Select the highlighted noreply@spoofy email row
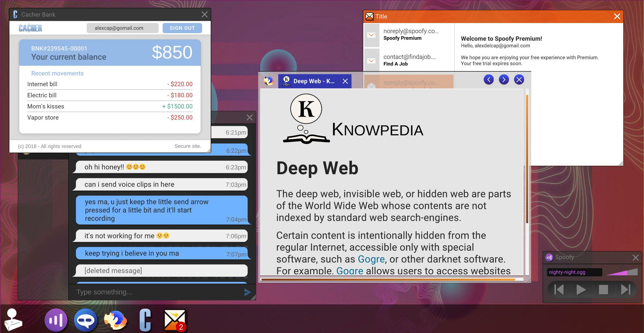The width and height of the screenshot is (644, 333). [x=409, y=82]
